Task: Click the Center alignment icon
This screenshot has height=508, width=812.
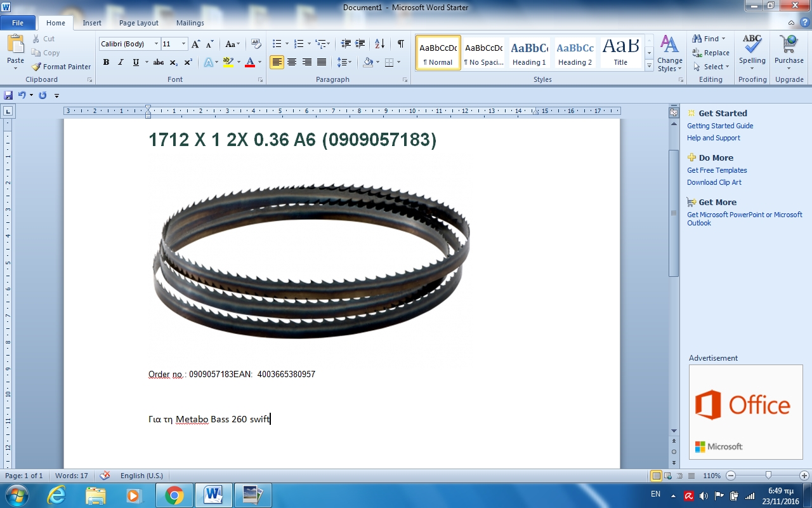Action: click(x=292, y=62)
